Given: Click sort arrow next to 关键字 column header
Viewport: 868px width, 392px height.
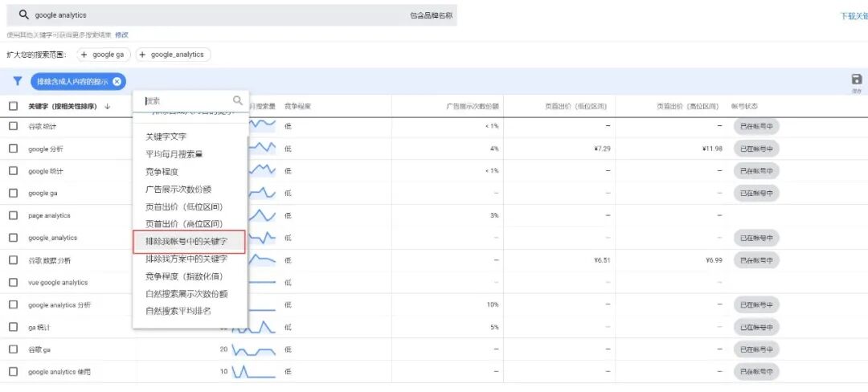Looking at the screenshot, I should tap(107, 106).
